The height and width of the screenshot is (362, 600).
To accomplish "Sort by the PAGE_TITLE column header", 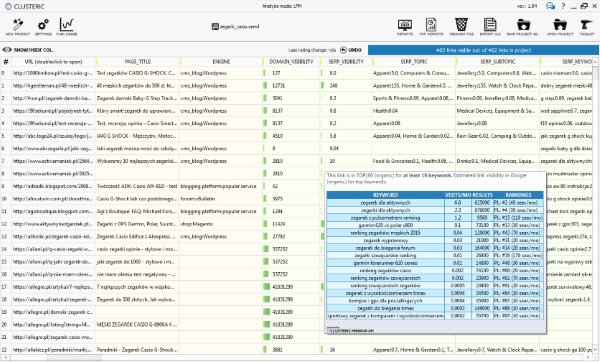I will click(x=138, y=62).
